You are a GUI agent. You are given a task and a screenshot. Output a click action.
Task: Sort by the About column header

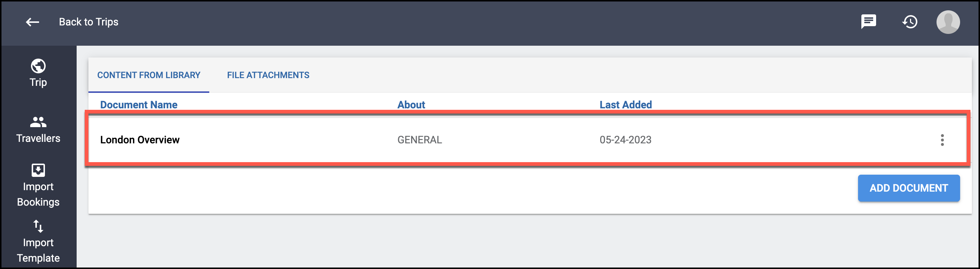coord(411,105)
